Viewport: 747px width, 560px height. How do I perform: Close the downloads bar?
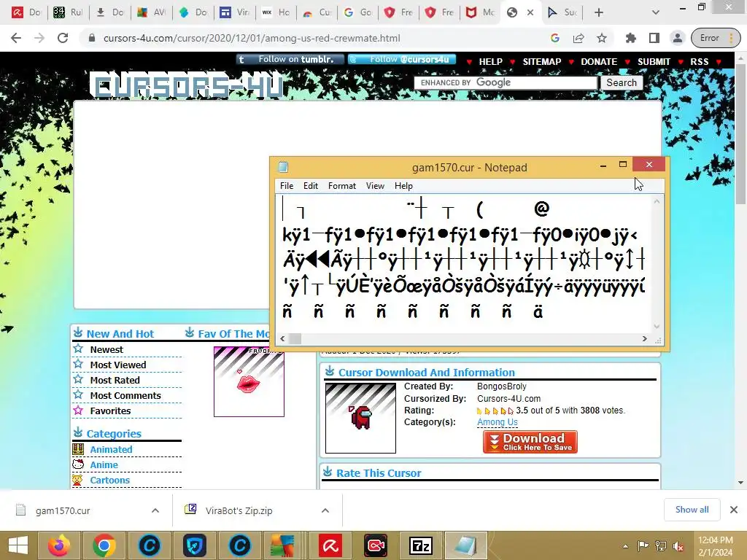pyautogui.click(x=734, y=510)
